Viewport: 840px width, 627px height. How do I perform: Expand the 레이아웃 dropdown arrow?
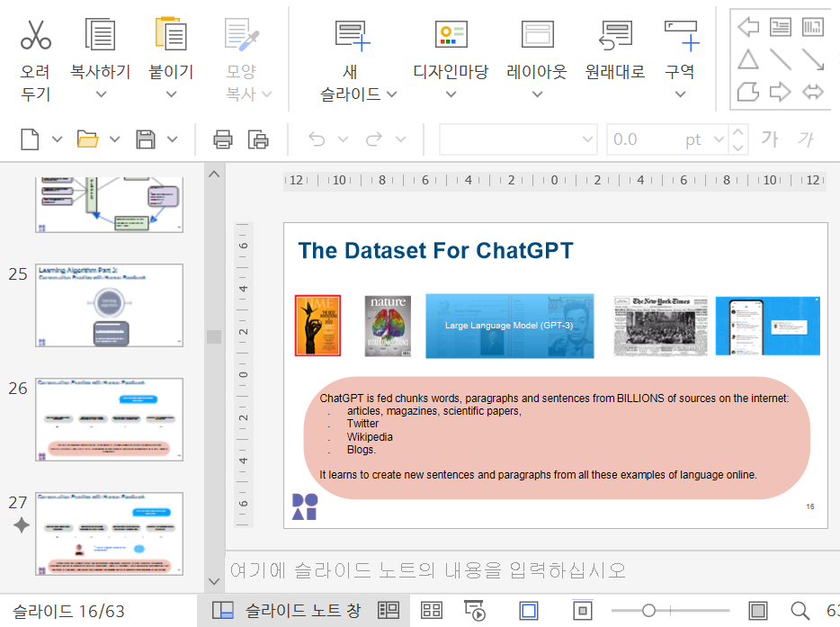coord(537,94)
